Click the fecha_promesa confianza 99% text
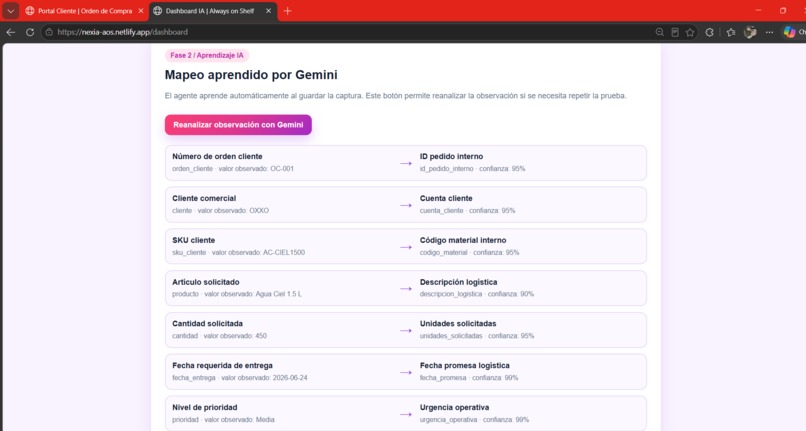This screenshot has height=431, width=806. click(x=469, y=378)
